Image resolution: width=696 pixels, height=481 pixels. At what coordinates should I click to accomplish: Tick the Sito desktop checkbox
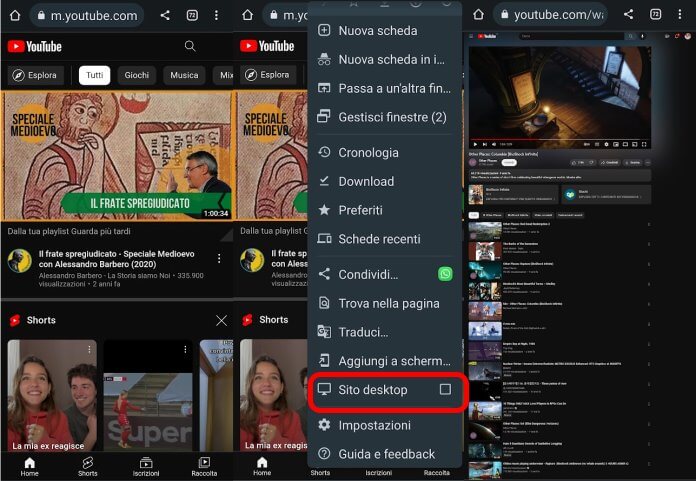(445, 389)
